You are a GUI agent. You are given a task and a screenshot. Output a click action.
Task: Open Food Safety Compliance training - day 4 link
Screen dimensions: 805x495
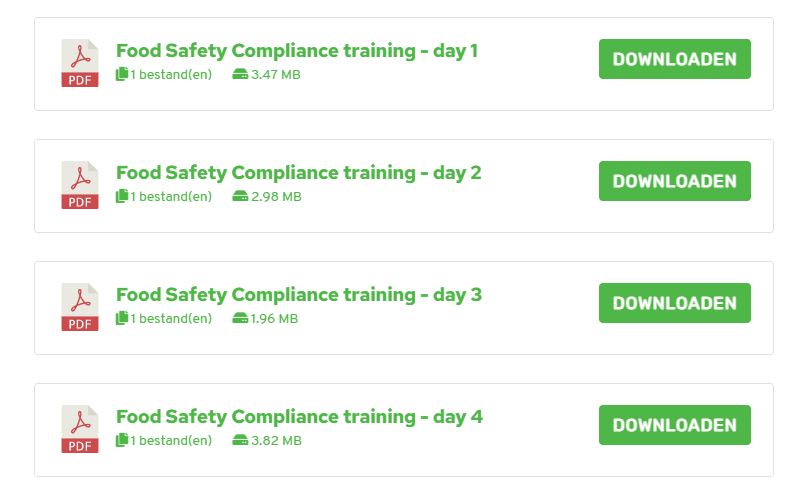coord(299,417)
